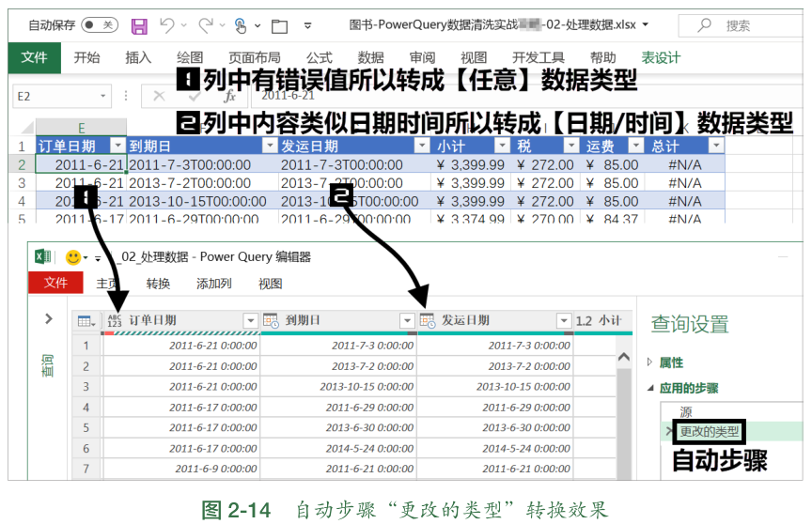The height and width of the screenshot is (524, 812).
Task: Switch to Power Query 转换 tab
Action: (158, 284)
